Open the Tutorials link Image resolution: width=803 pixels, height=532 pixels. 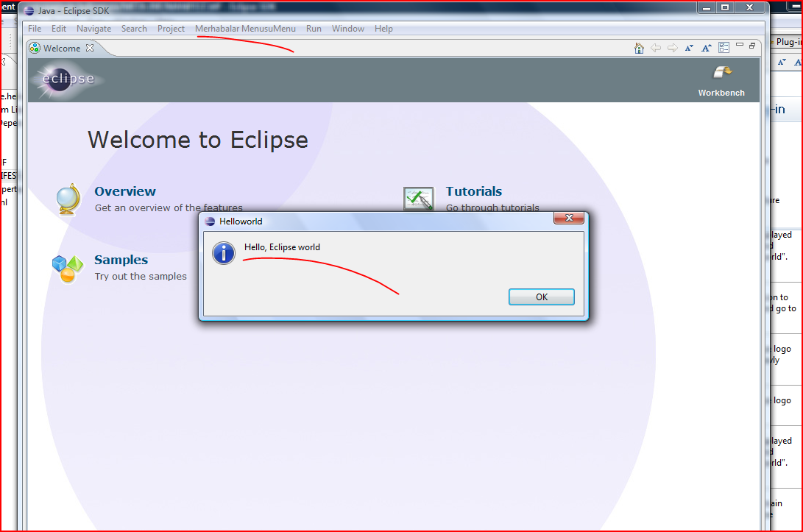point(474,191)
